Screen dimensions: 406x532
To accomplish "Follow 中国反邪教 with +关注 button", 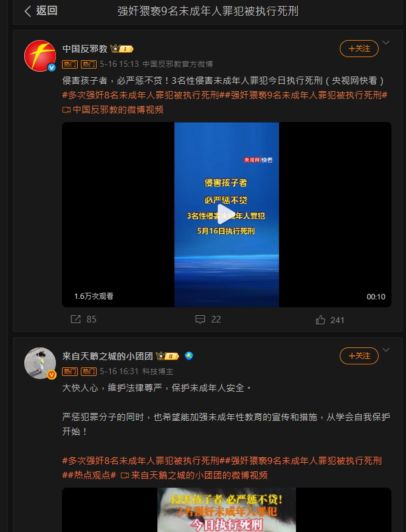I will click(359, 49).
